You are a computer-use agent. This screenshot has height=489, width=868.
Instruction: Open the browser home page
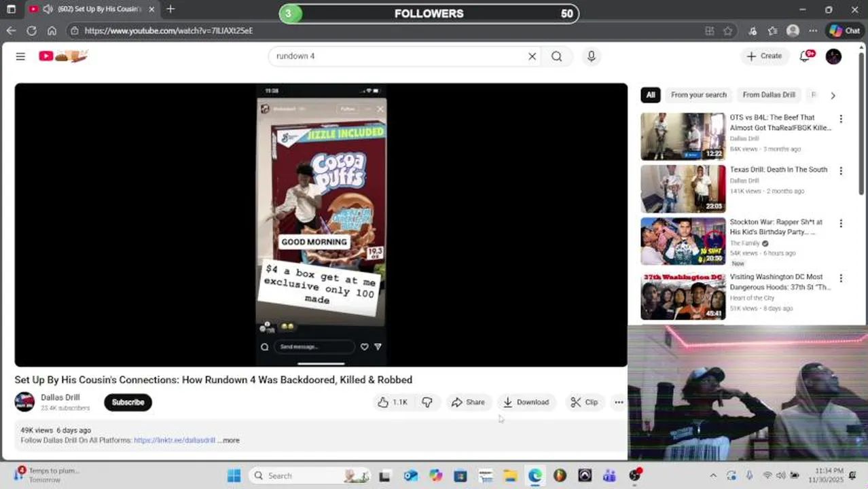[52, 31]
